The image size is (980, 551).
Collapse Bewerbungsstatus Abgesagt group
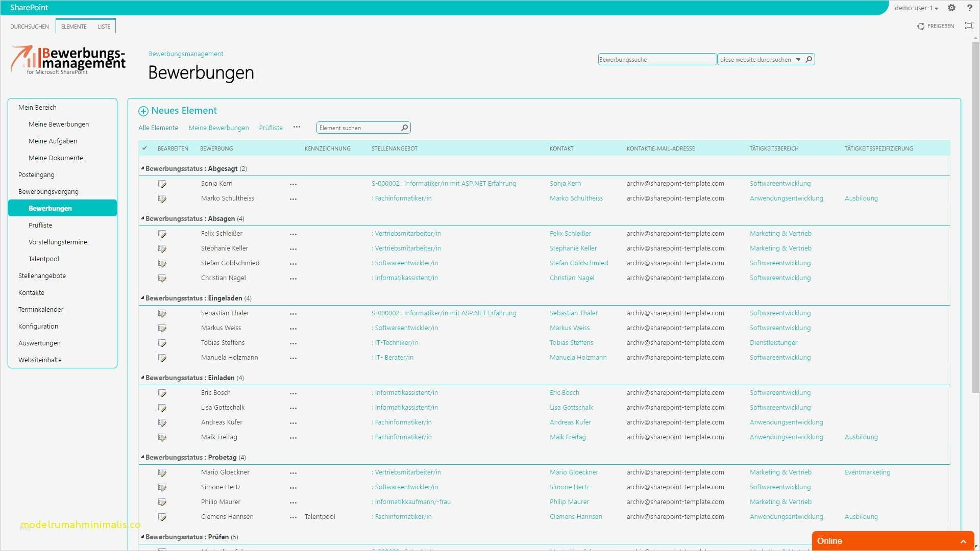[142, 168]
